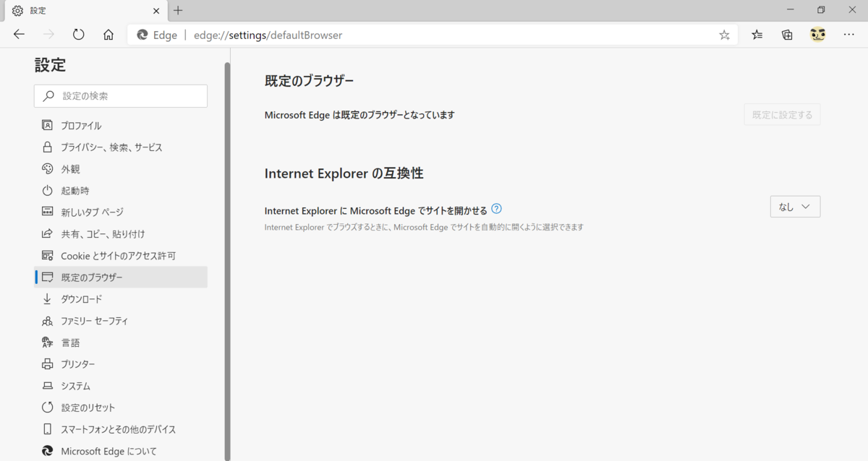Image resolution: width=868 pixels, height=461 pixels.
Task: Click the printer icon
Action: click(47, 363)
